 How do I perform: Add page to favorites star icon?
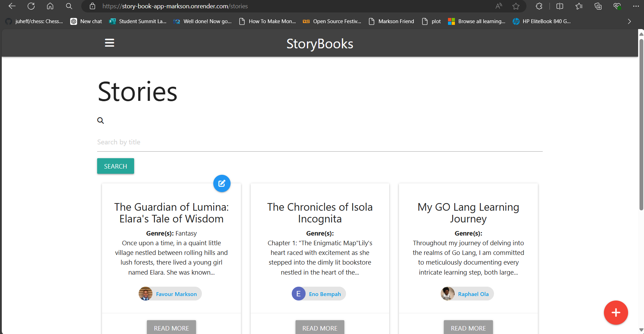pos(516,6)
